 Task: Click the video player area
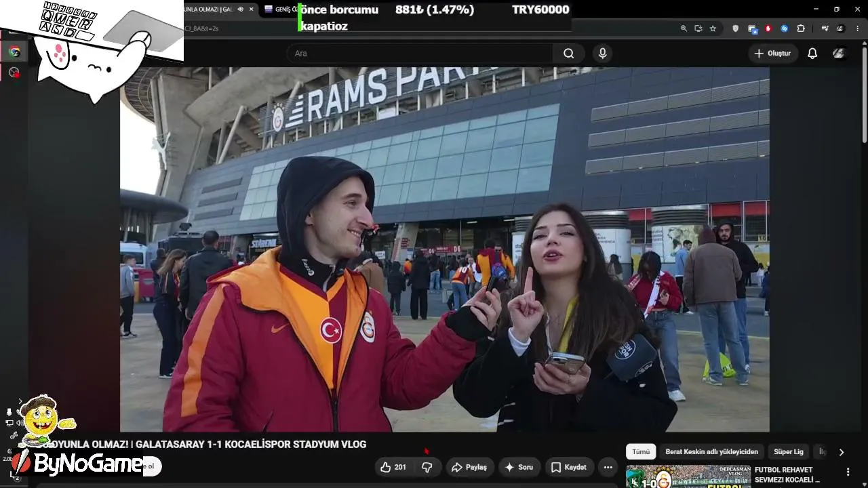[x=445, y=249]
